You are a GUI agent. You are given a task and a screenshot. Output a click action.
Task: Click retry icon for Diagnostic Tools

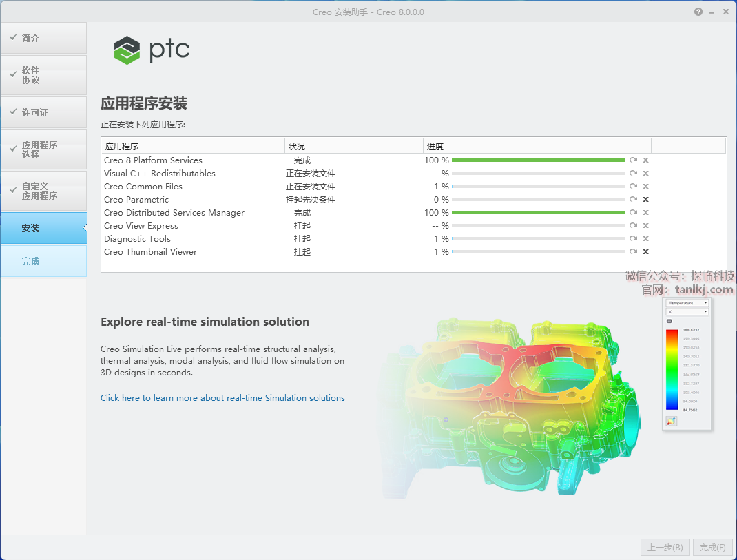[x=633, y=239]
